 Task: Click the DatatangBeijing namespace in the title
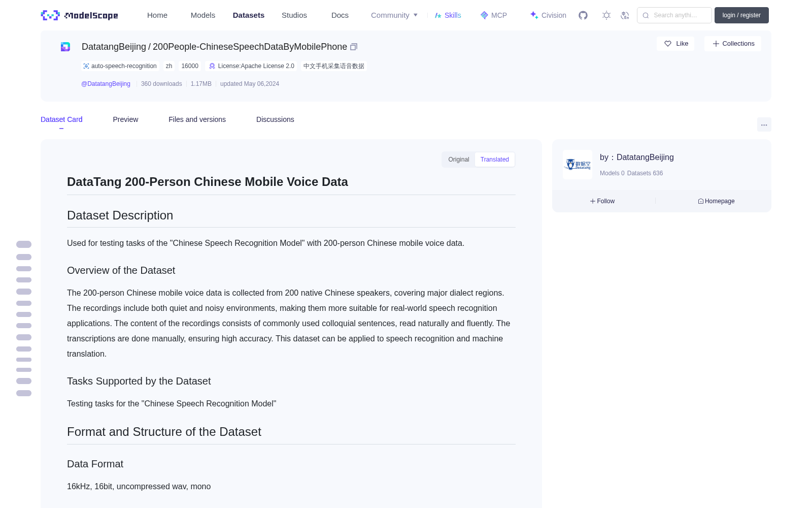coord(114,47)
